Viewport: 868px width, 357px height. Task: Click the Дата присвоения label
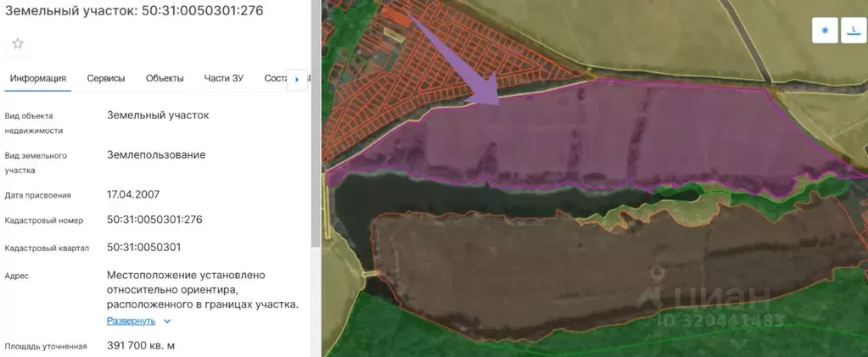point(37,195)
